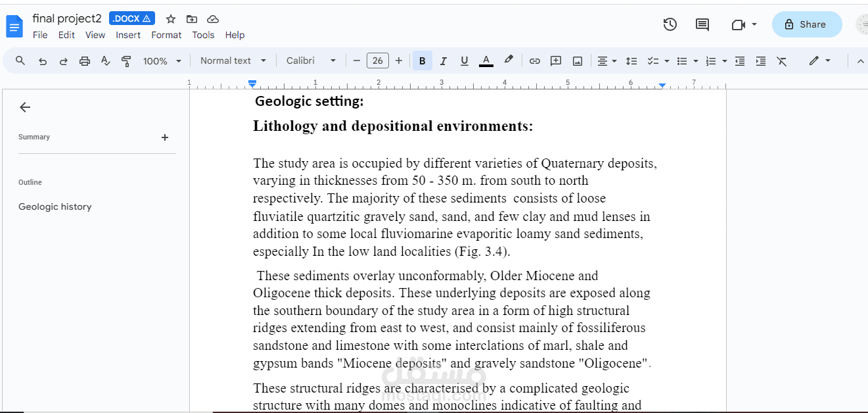The height and width of the screenshot is (413, 868).
Task: Collapse the toolbar menus with chevron
Action: point(860,61)
